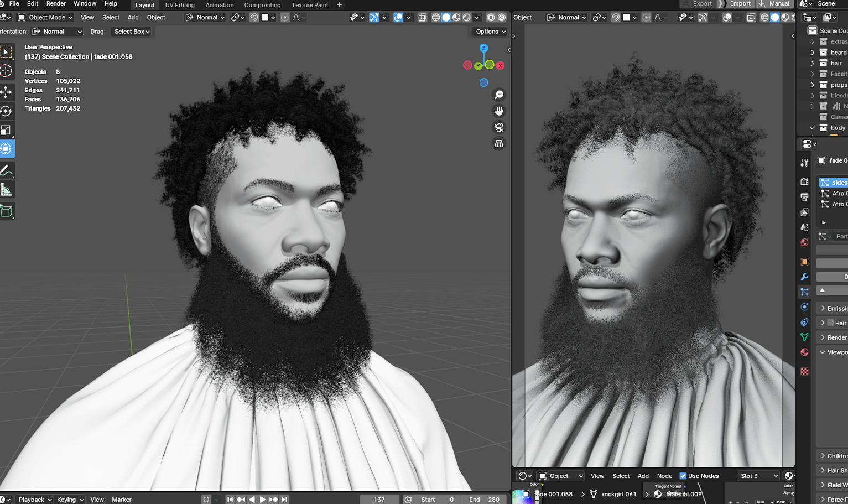Collapse the body collection in outliner
Image resolution: width=848 pixels, height=504 pixels.
813,128
